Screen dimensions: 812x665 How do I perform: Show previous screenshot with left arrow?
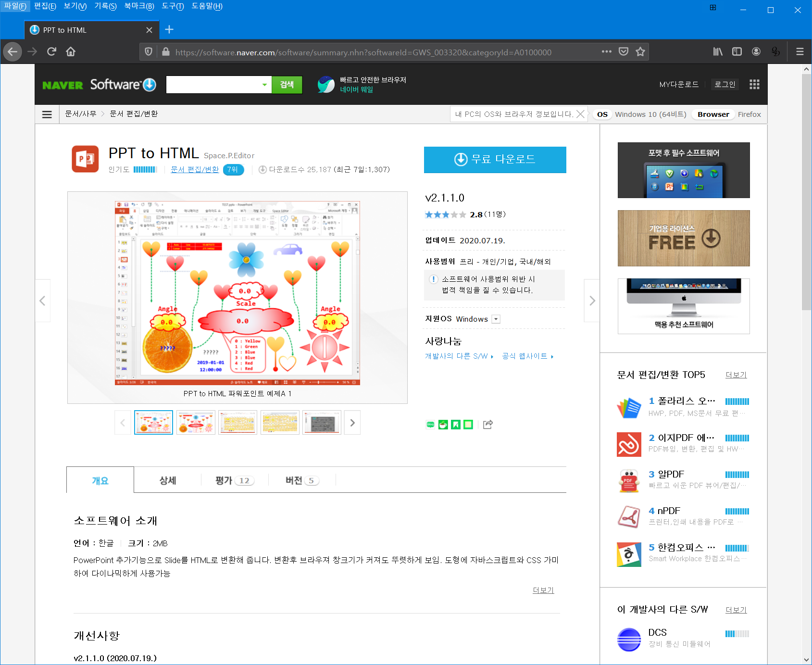(43, 301)
